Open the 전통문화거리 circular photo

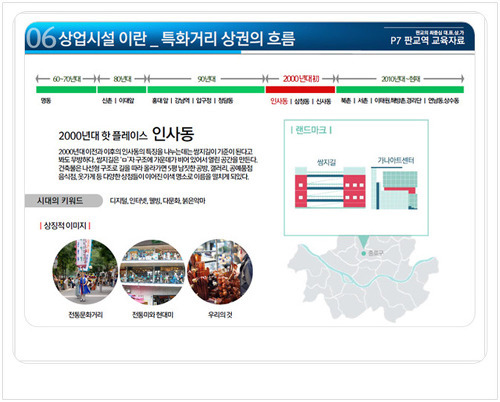point(85,272)
